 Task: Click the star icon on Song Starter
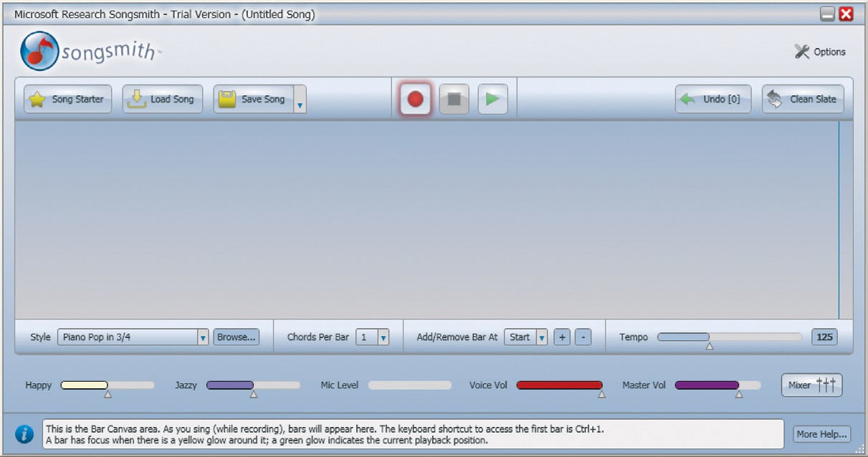(37, 100)
